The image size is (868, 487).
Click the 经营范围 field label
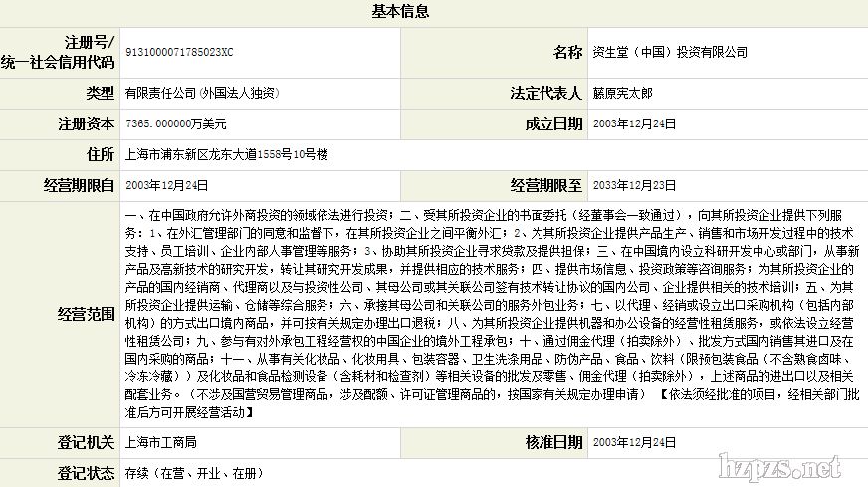pos(87,314)
